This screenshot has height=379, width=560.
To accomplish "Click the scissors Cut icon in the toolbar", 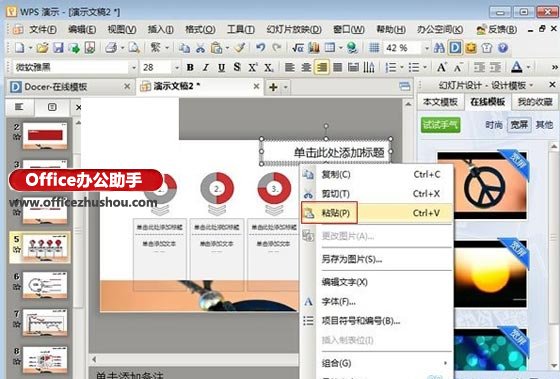I will pos(200,48).
